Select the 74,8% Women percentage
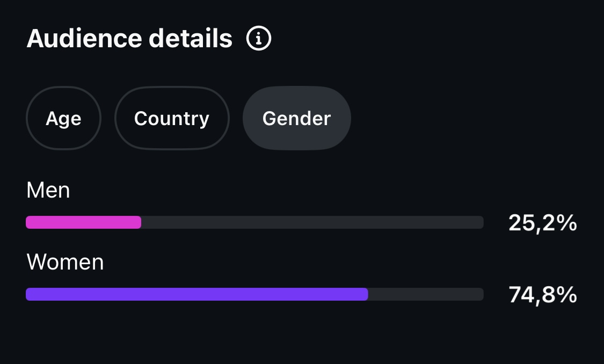Screen dimensions: 604x364 pos(543,295)
